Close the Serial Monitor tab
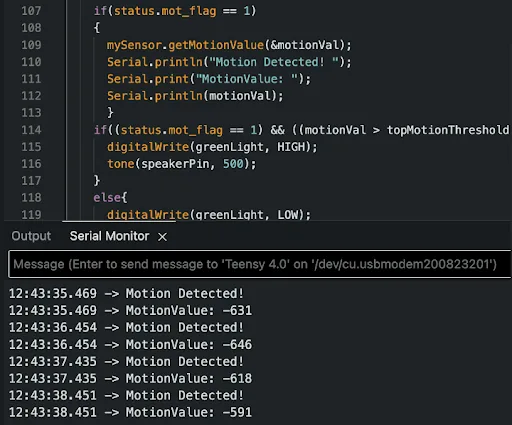Image resolution: width=512 pixels, height=425 pixels. tap(162, 237)
